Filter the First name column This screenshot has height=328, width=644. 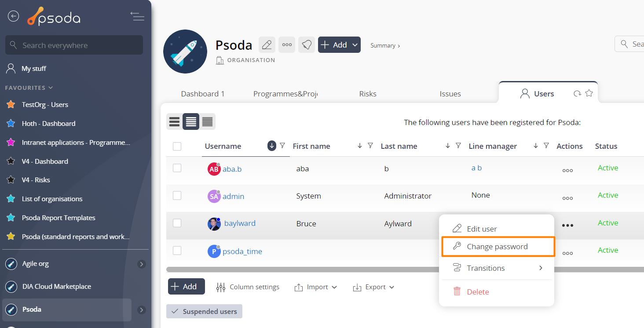[370, 146]
